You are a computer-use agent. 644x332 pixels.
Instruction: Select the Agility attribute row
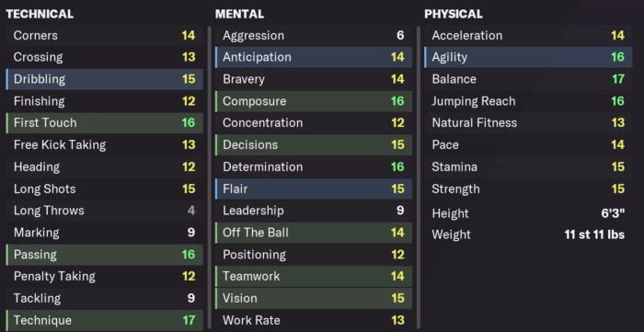528,57
